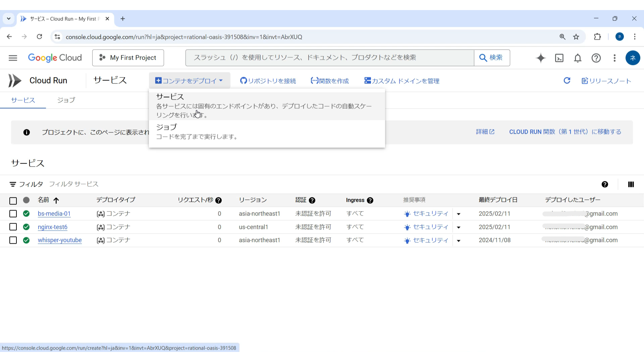
Task: Switch to the ジョブ tab
Action: [x=66, y=100]
